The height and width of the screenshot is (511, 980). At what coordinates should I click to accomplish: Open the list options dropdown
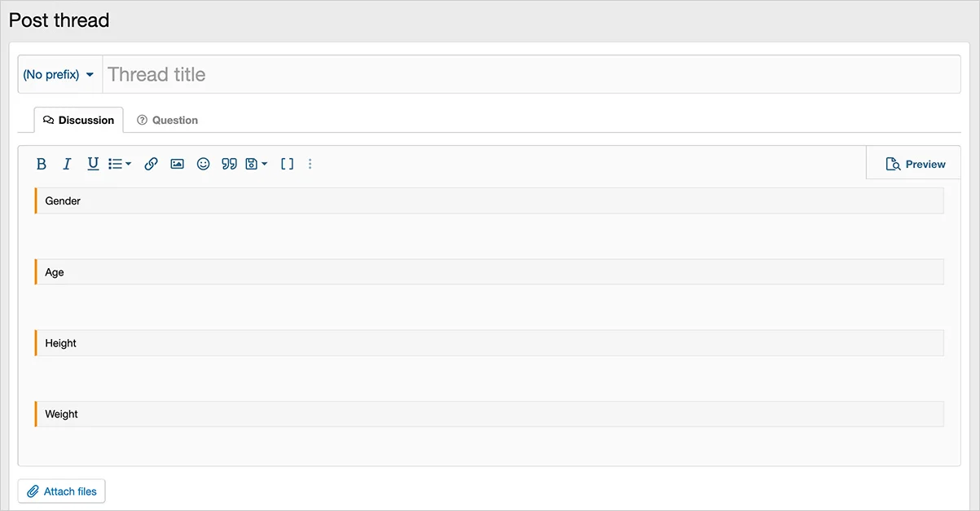tap(120, 164)
